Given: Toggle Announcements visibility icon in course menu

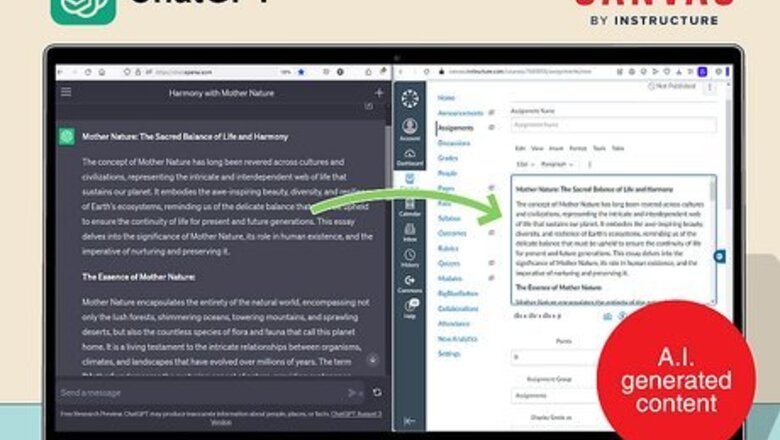Looking at the screenshot, I should point(491,113).
